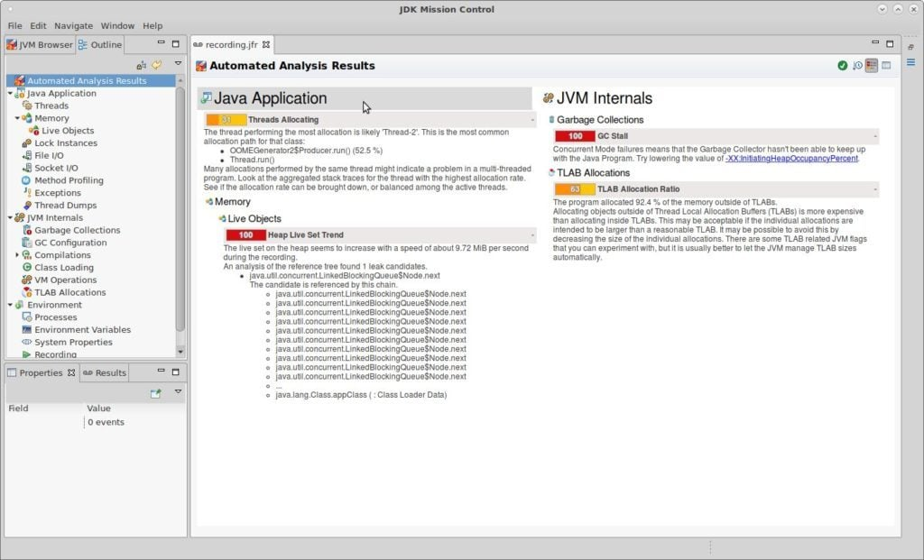The width and height of the screenshot is (924, 560).
Task: Collapse the Threads Allocating result section
Action: click(532, 120)
